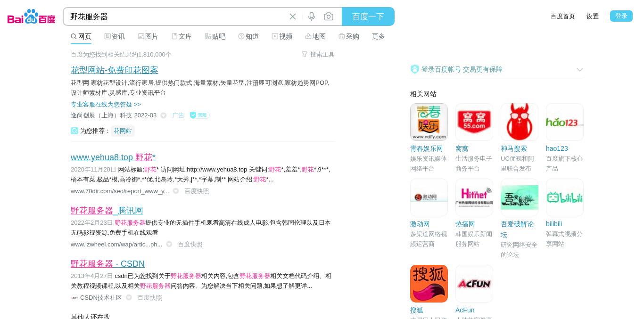
Task: Click the 神马搜索 llama thumbnail
Action: click(520, 122)
